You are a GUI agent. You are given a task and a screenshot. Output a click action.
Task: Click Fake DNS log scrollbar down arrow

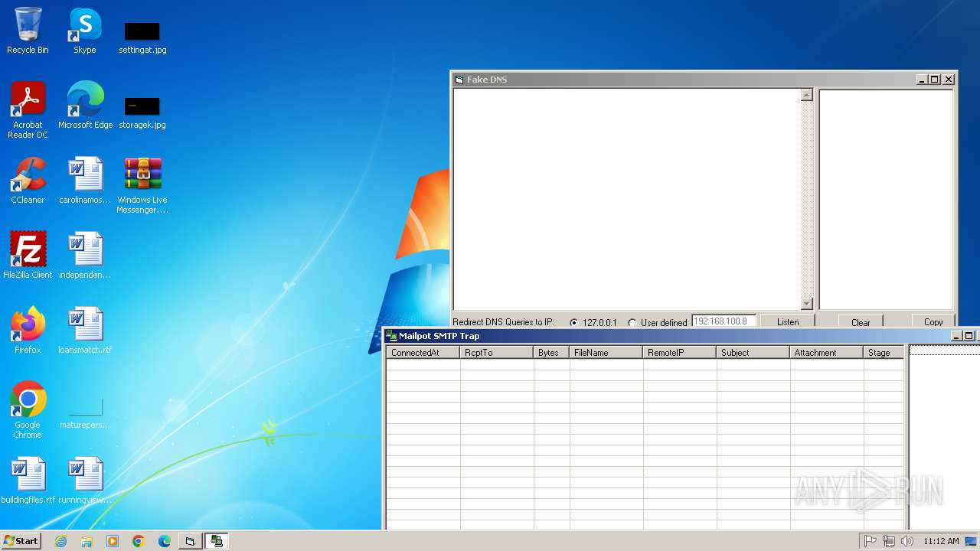pyautogui.click(x=806, y=303)
